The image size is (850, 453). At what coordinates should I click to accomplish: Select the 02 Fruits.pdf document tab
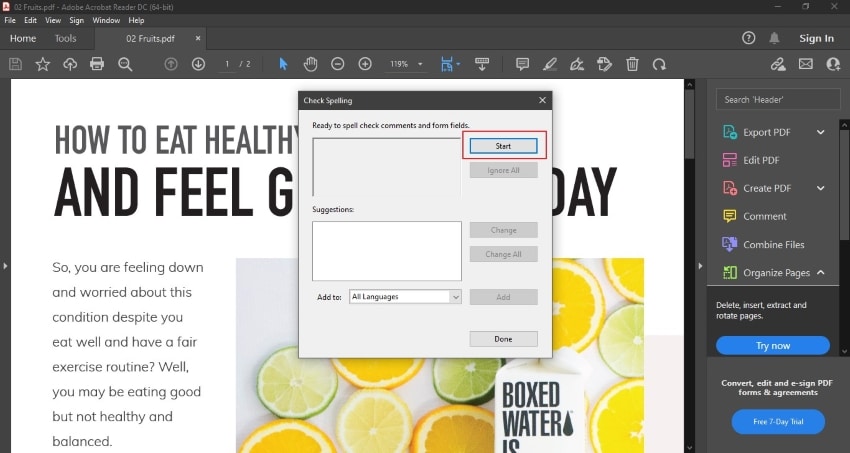pos(150,38)
